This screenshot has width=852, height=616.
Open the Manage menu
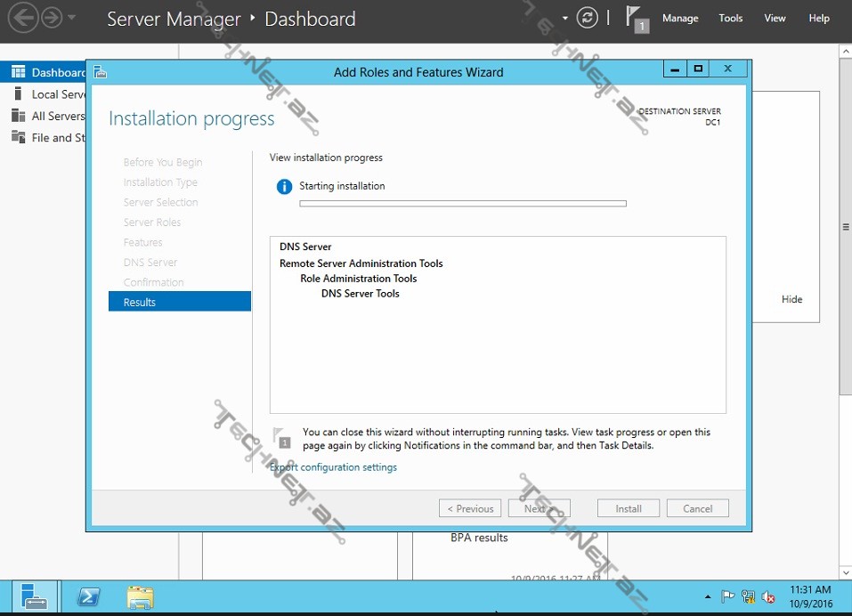(x=680, y=18)
